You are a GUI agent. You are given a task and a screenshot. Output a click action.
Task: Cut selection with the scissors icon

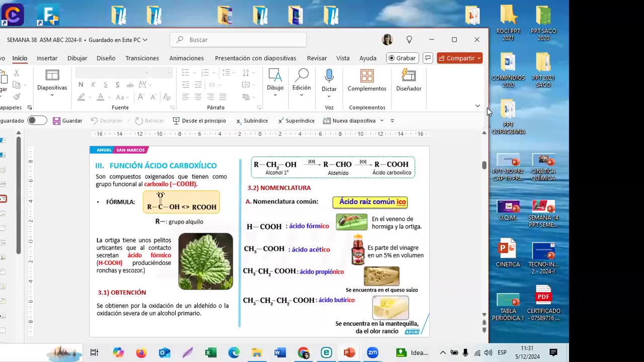coord(17,73)
